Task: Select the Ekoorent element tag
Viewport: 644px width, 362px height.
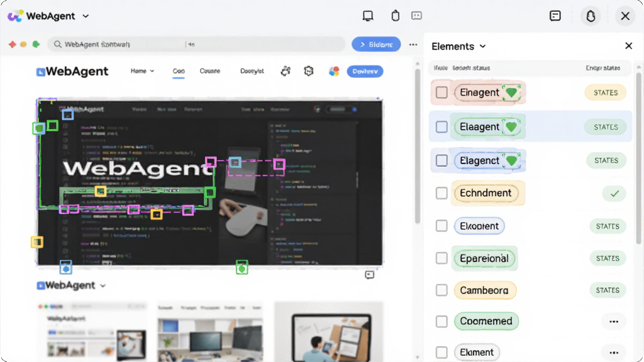Action: click(479, 226)
